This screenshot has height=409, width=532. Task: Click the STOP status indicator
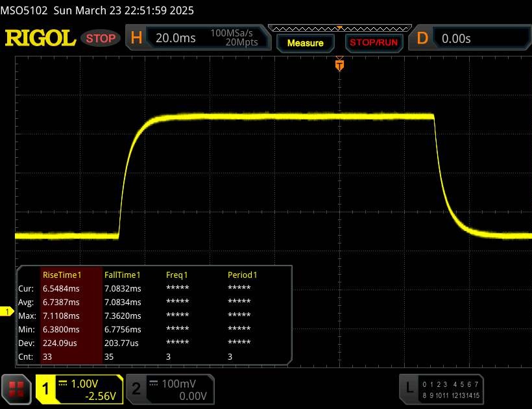tap(101, 38)
